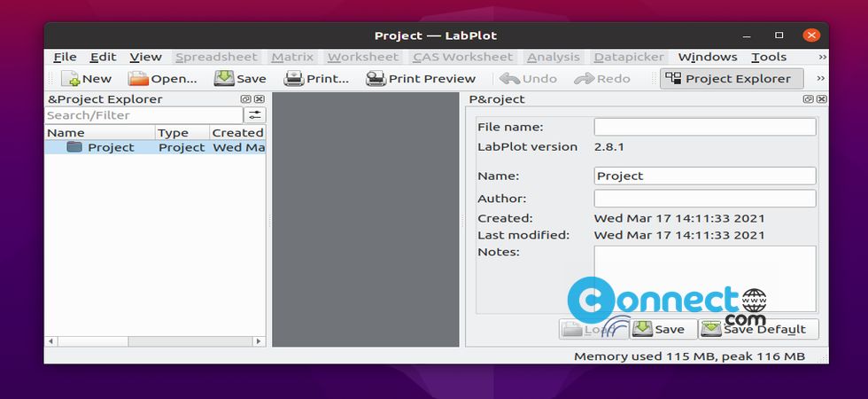Open Print Preview from the toolbar
868x399 pixels.
376,79
